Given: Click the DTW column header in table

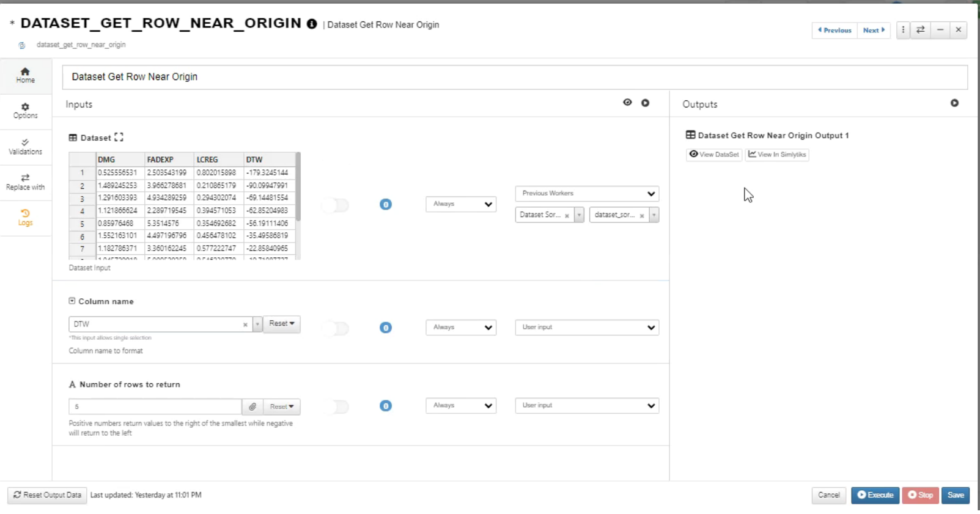Looking at the screenshot, I should pyautogui.click(x=270, y=160).
